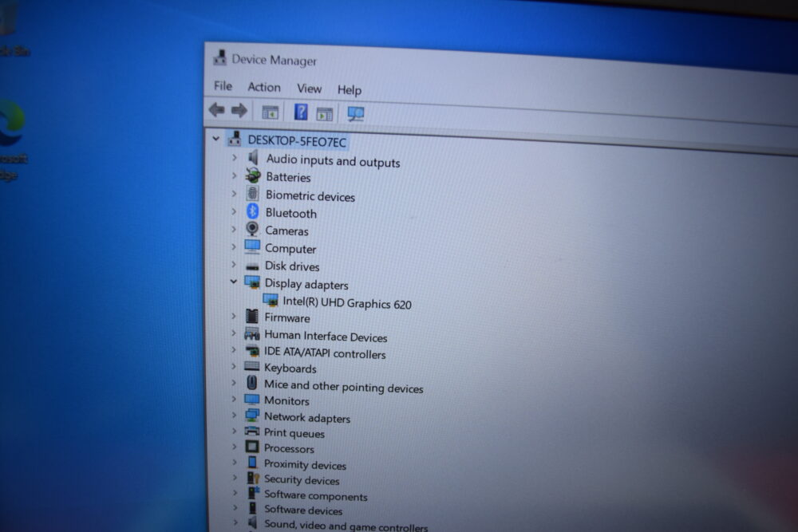Expand the Biometric devices category
Image resolution: width=798 pixels, height=532 pixels.
pyautogui.click(x=234, y=193)
